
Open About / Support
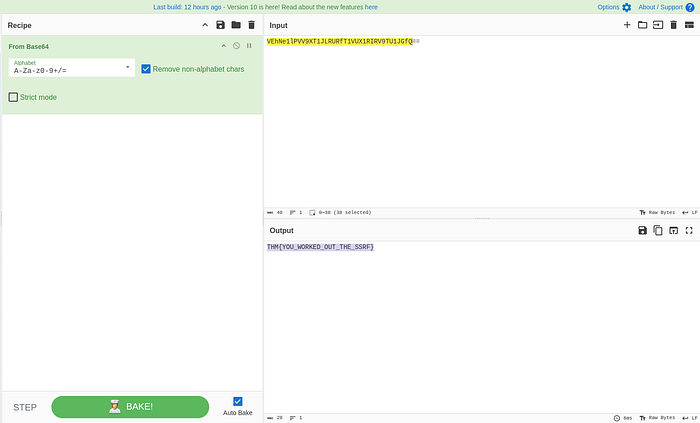[x=666, y=7]
